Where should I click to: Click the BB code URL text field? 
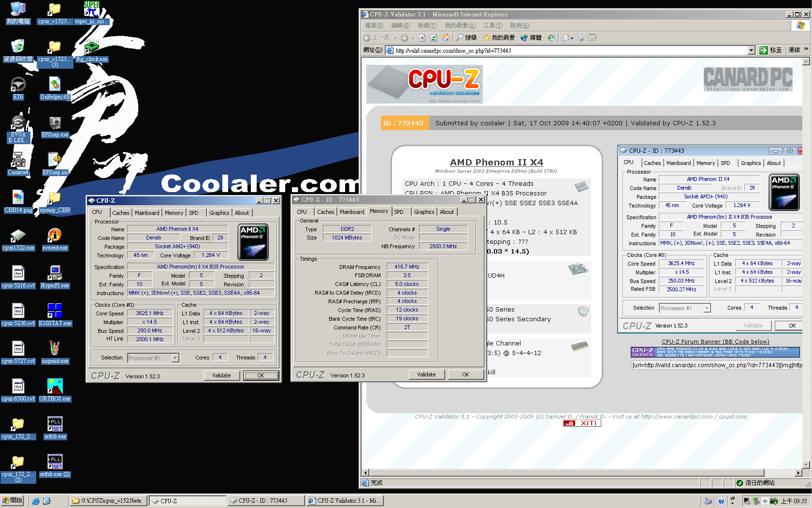click(717, 365)
